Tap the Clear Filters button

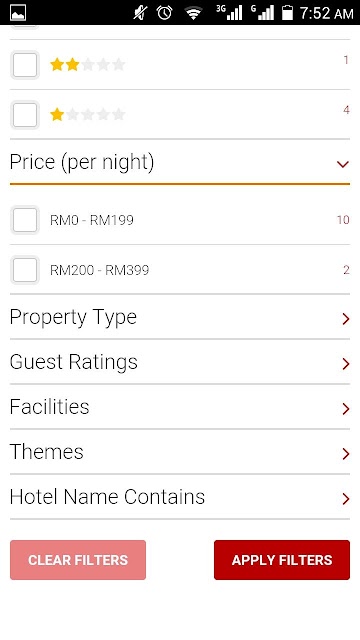[x=78, y=560]
